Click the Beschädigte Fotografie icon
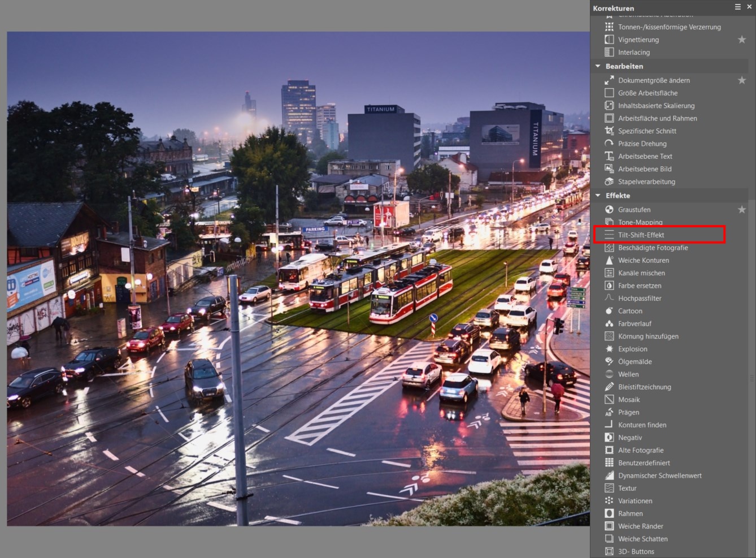This screenshot has width=756, height=558. pos(609,248)
